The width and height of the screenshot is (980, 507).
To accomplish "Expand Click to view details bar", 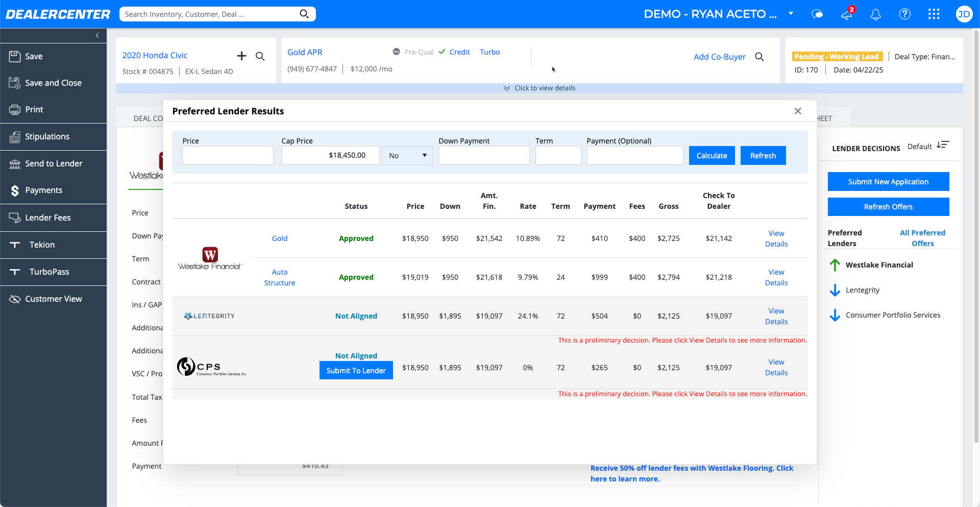I will pyautogui.click(x=540, y=88).
